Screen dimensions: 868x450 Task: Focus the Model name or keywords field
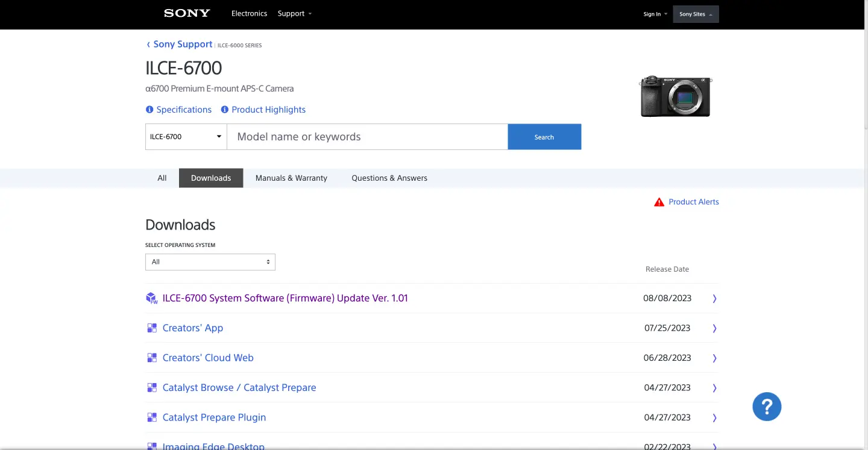(x=367, y=137)
